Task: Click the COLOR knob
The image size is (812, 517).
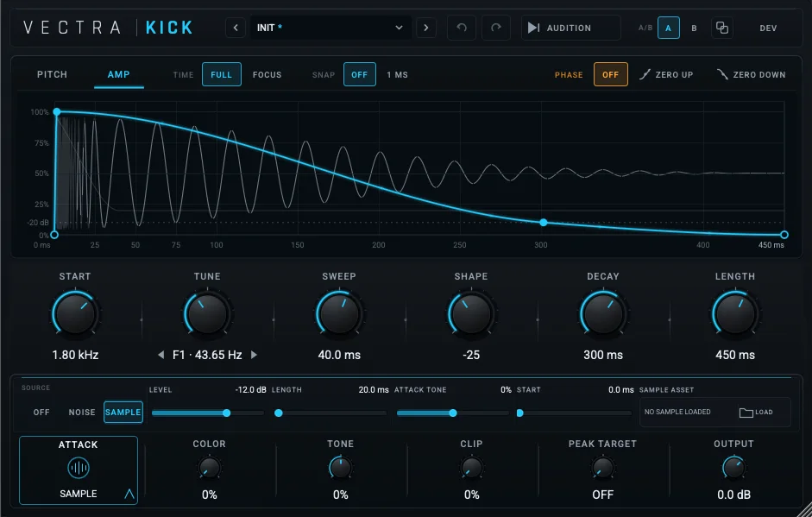Action: [209, 468]
